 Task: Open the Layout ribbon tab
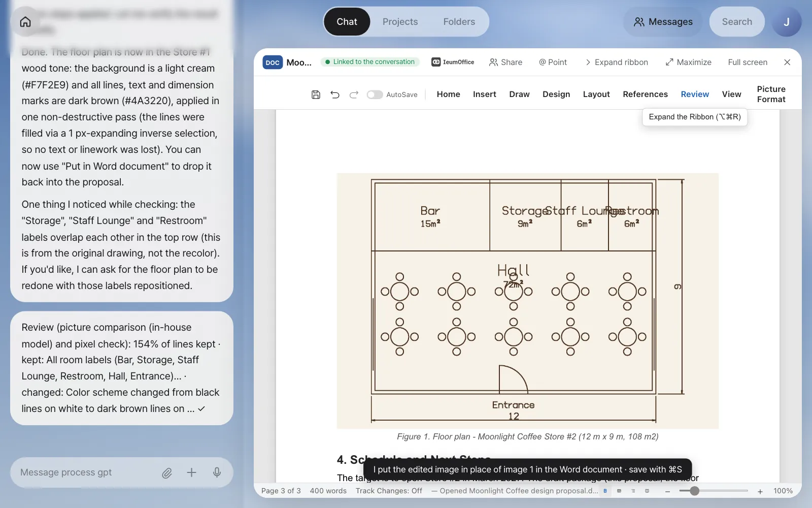coord(596,94)
